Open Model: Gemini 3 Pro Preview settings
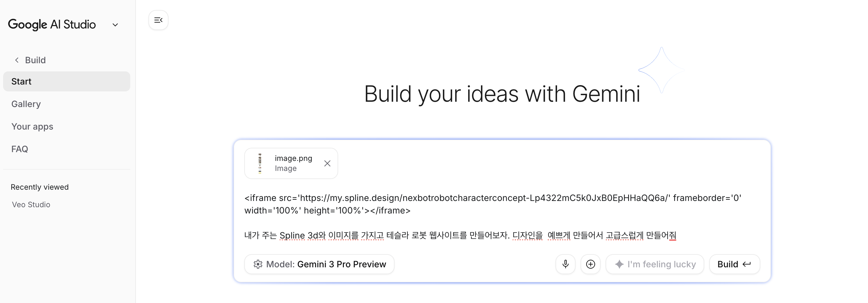868x303 pixels. pyautogui.click(x=319, y=264)
